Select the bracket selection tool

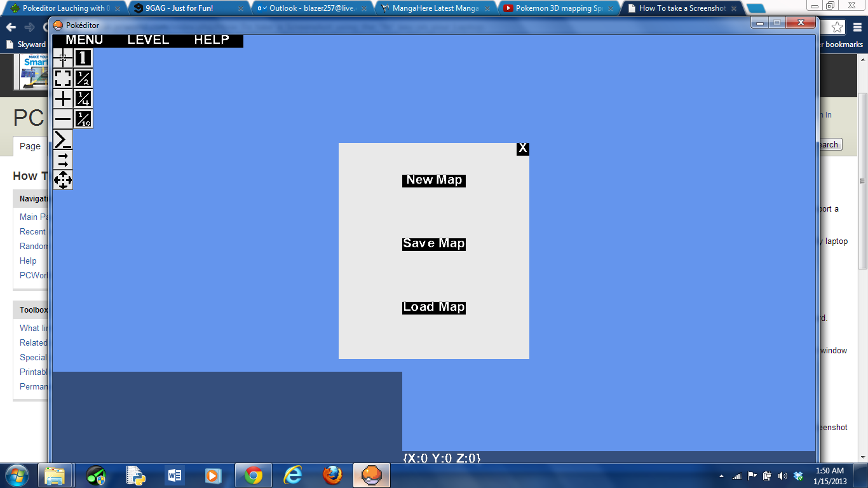pyautogui.click(x=62, y=78)
